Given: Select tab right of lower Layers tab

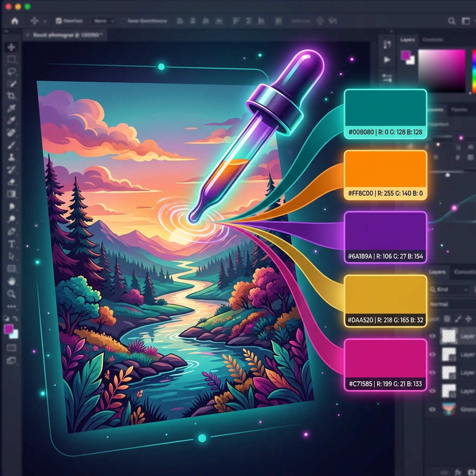Looking at the screenshot, I should tap(464, 271).
